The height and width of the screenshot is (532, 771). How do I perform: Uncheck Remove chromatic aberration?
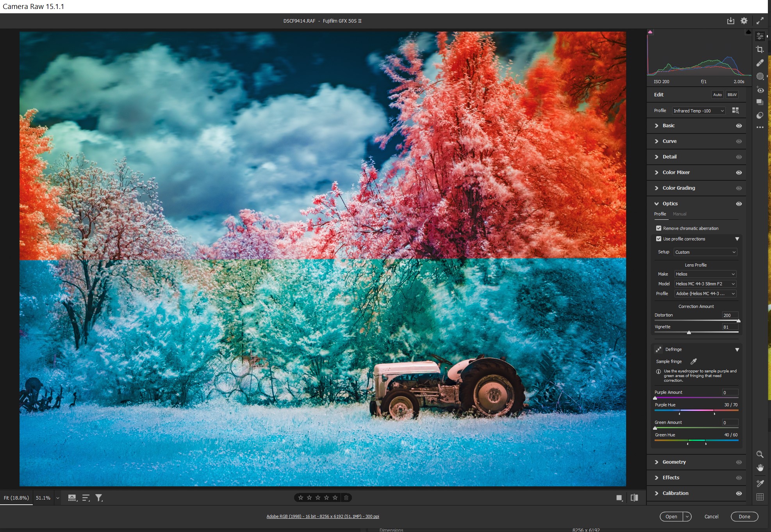(x=659, y=228)
